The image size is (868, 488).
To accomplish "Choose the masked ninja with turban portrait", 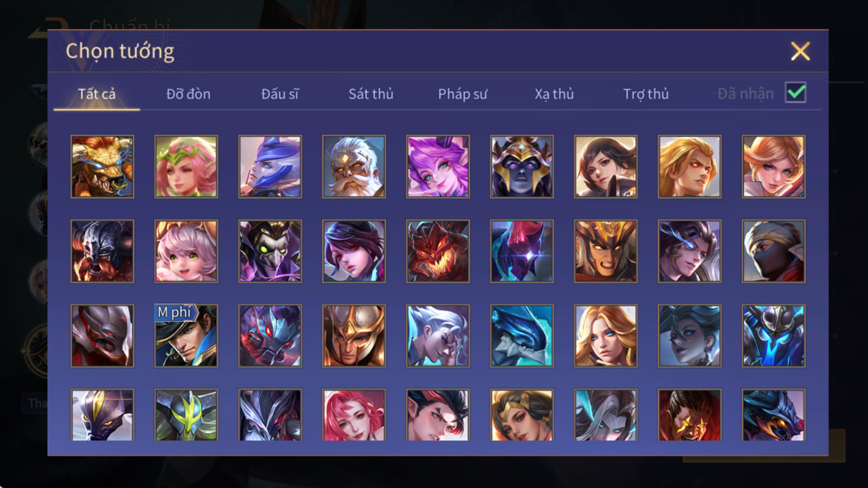I will 774,251.
